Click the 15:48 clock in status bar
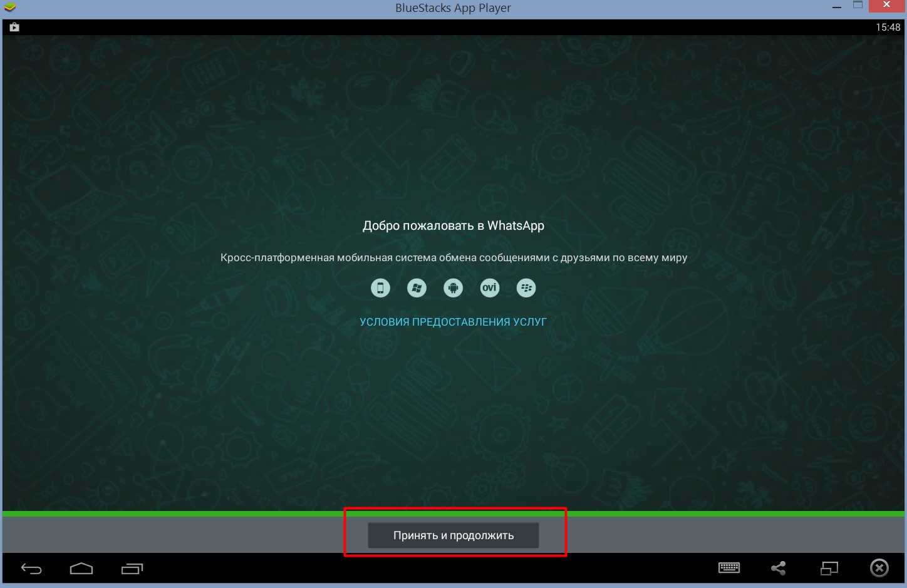The image size is (907, 588). click(x=888, y=27)
